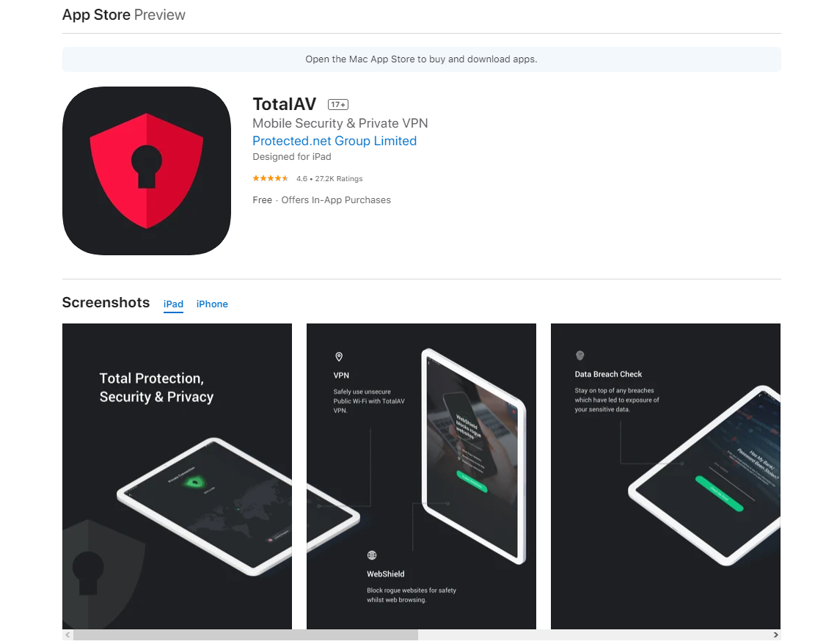Click the App Store Preview heading
The width and height of the screenshot is (815, 644).
(x=124, y=15)
